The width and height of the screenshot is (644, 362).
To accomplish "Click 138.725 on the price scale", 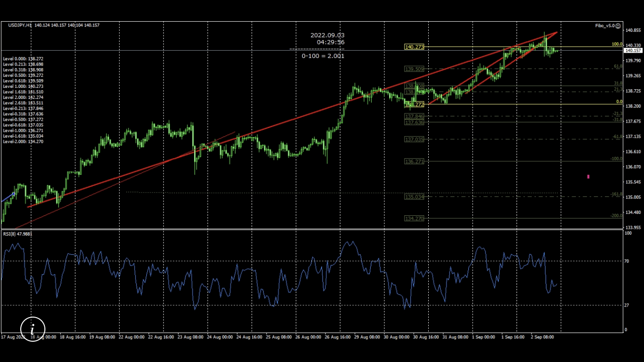I will (x=633, y=91).
